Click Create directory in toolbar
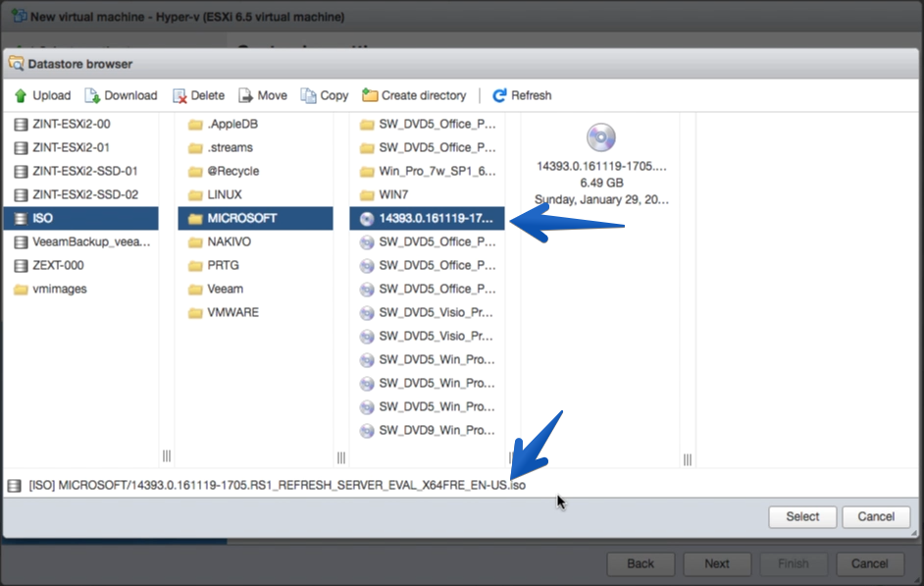The image size is (924, 586). point(414,95)
